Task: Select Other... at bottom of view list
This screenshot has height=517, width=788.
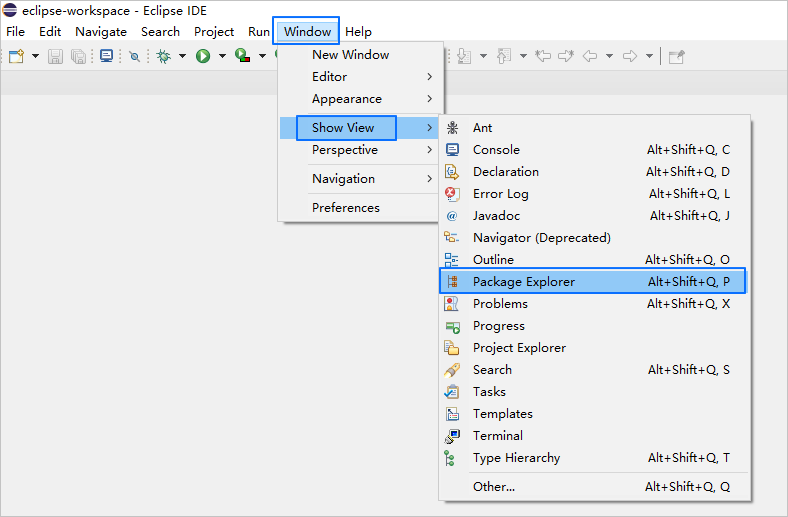Action: tap(493, 487)
